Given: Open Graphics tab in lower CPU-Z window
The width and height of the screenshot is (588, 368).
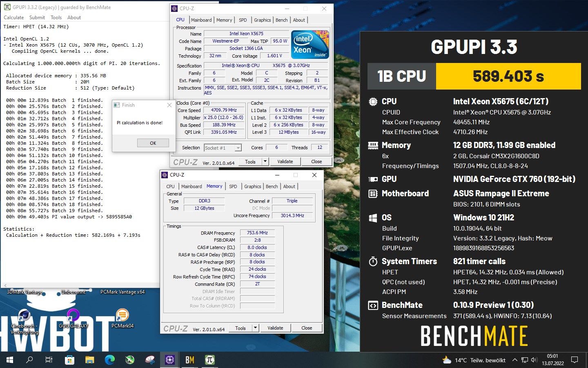Looking at the screenshot, I should click(x=252, y=186).
